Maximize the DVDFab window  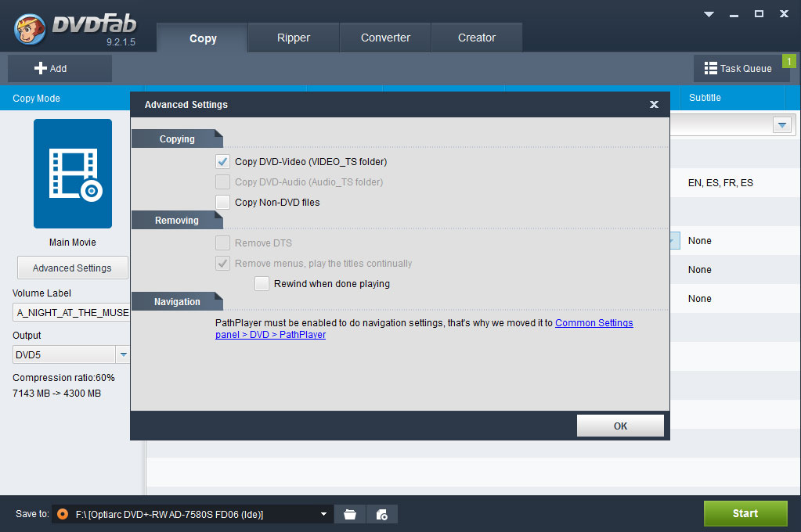point(760,14)
